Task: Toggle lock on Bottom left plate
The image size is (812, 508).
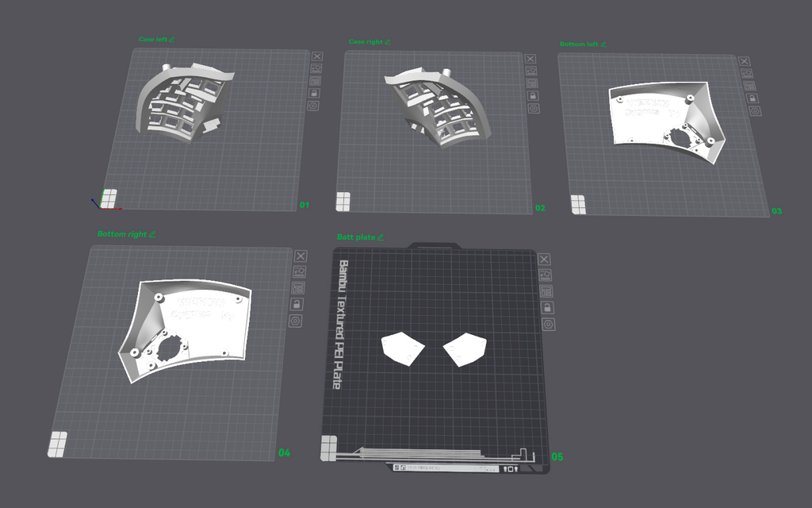Action: (752, 98)
